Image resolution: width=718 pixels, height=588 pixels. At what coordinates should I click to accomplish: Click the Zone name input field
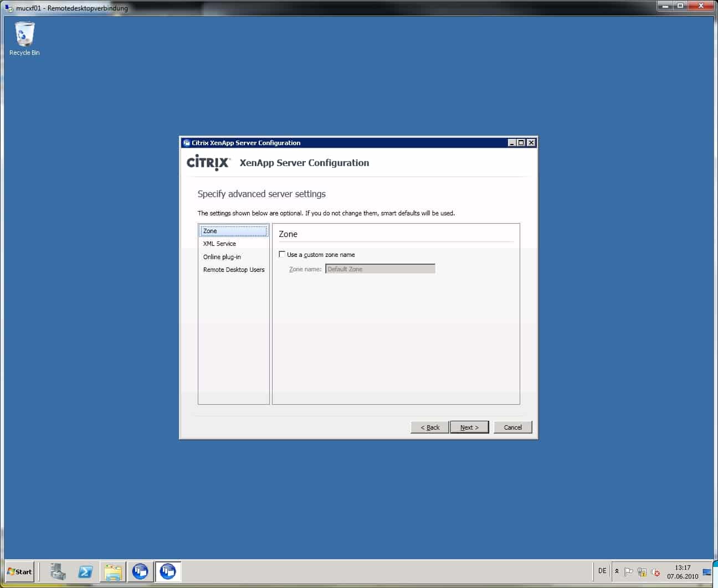380,269
